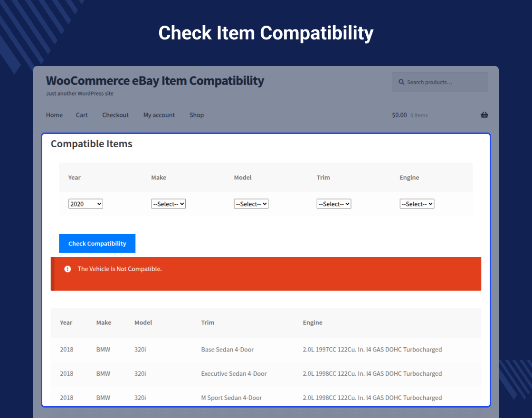This screenshot has width=532, height=418.
Task: Click the Check Compatibility button
Action: (97, 243)
